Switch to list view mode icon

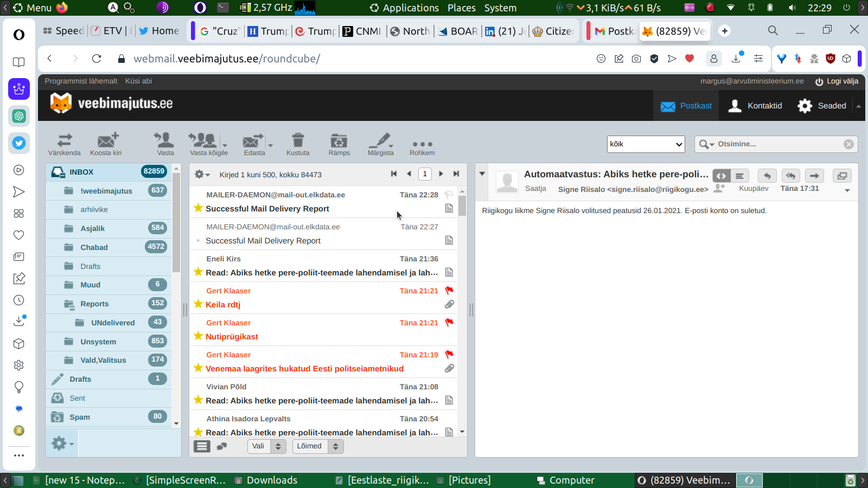point(202,446)
